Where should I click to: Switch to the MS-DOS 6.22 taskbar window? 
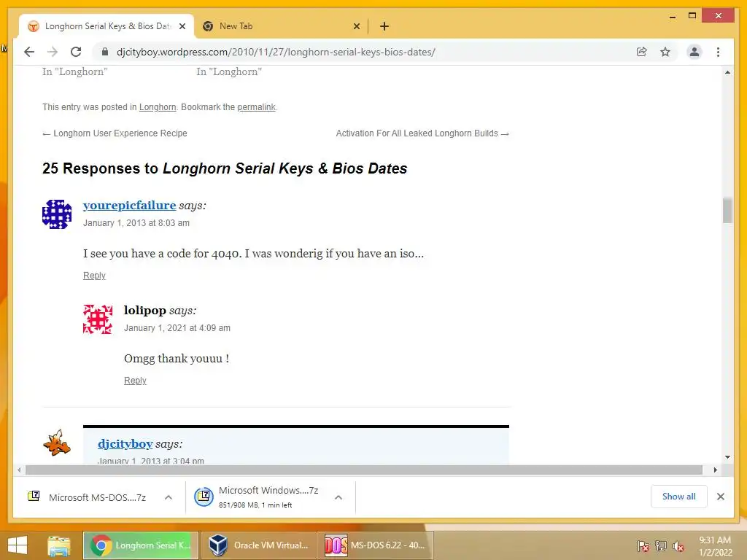point(376,545)
